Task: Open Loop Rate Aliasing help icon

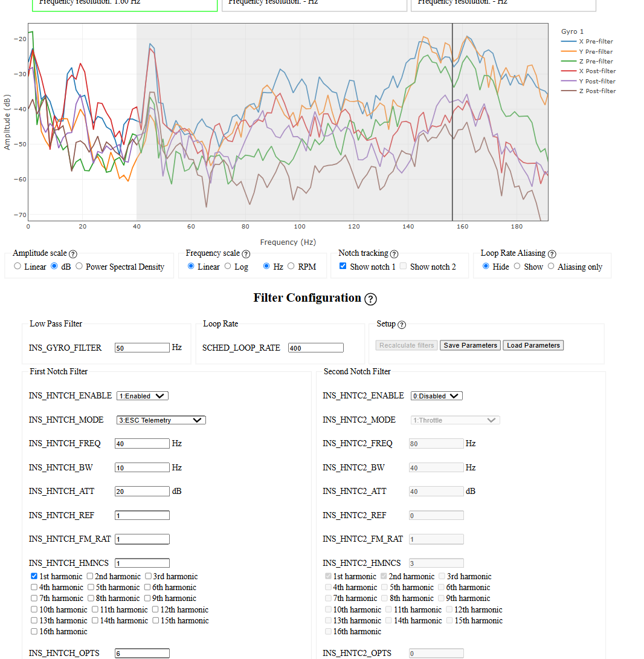Action: click(x=552, y=254)
